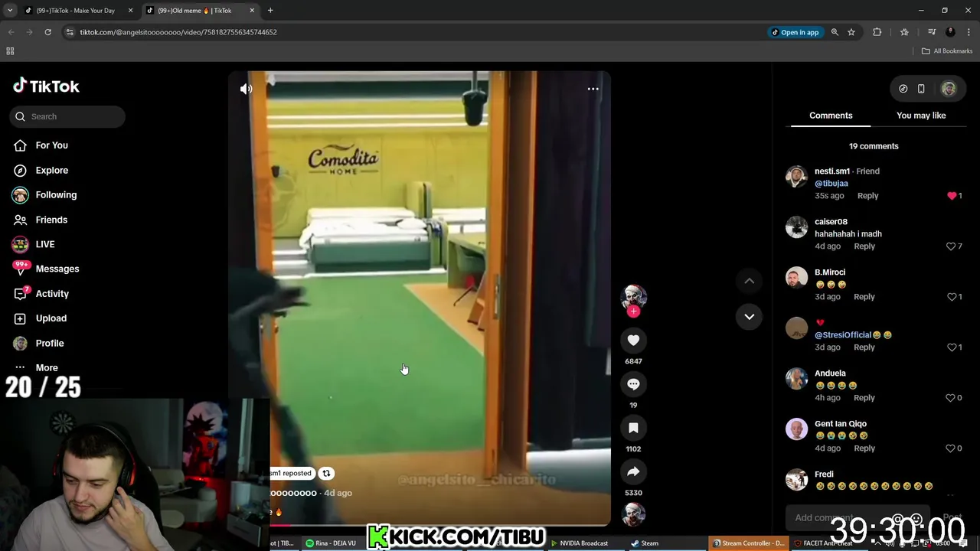
Task: Open the browser extensions puzzle icon
Action: pyautogui.click(x=877, y=32)
